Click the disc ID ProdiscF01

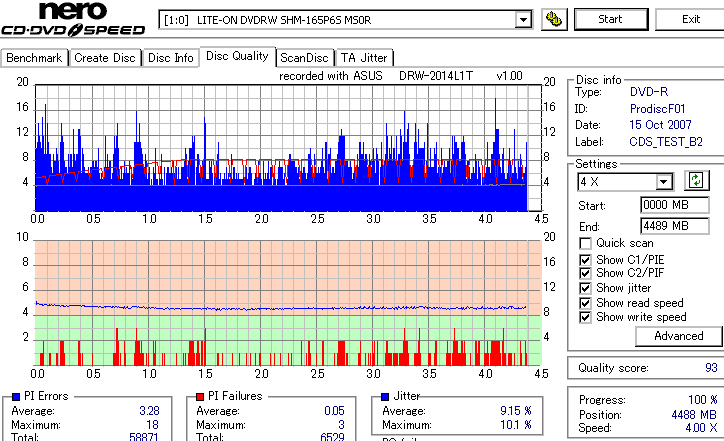point(658,109)
